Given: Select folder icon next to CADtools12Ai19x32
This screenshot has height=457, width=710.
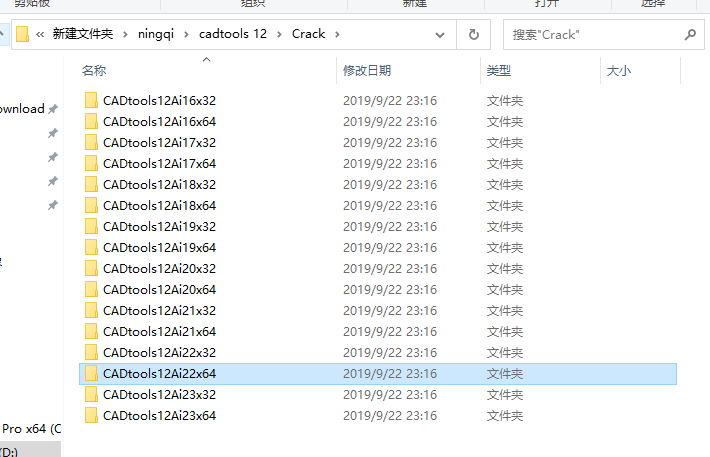Looking at the screenshot, I should 91,226.
